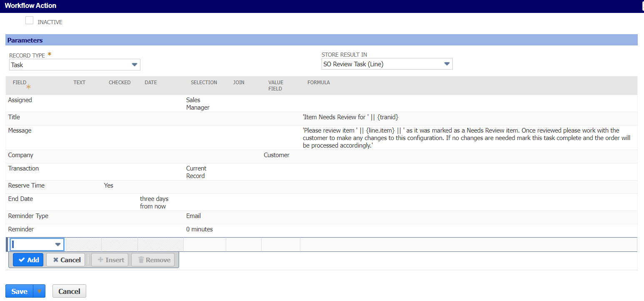Select the Transaction field row

coord(322,172)
